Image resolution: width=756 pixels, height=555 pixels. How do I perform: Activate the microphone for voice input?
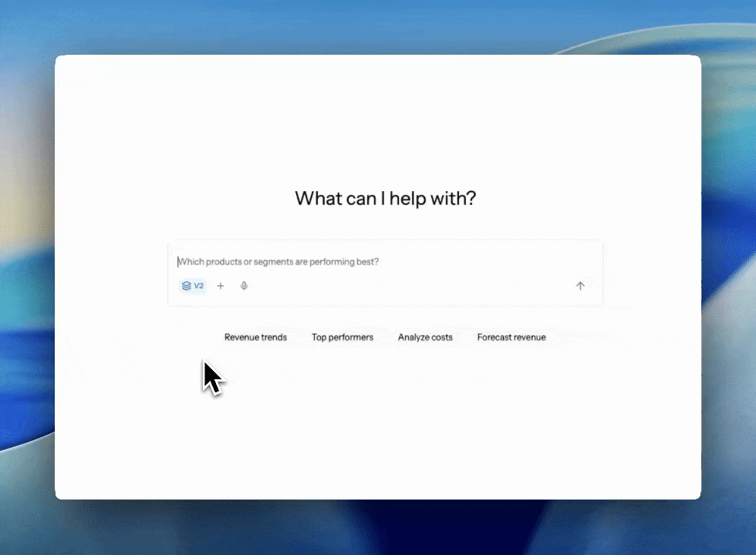(244, 285)
